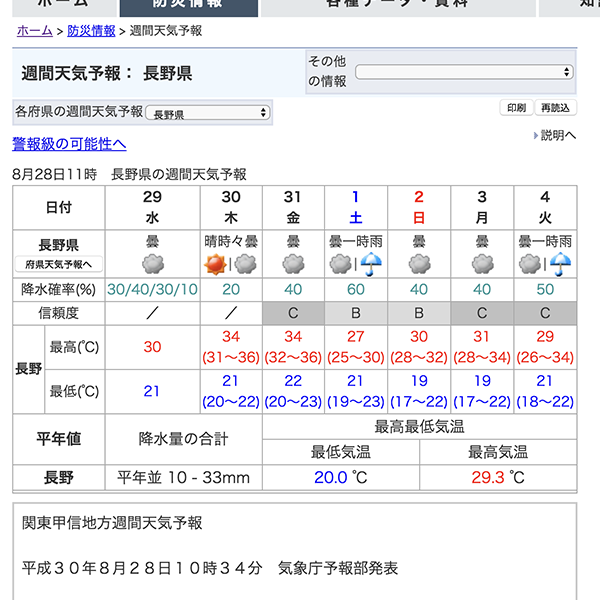
Task: Click low temperature 21 (18~22)
Action: click(545, 391)
